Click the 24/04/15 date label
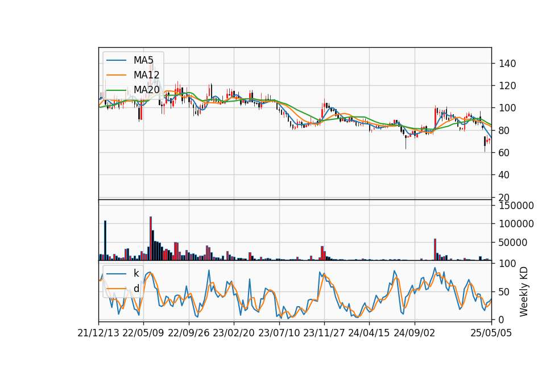 tap(369, 333)
